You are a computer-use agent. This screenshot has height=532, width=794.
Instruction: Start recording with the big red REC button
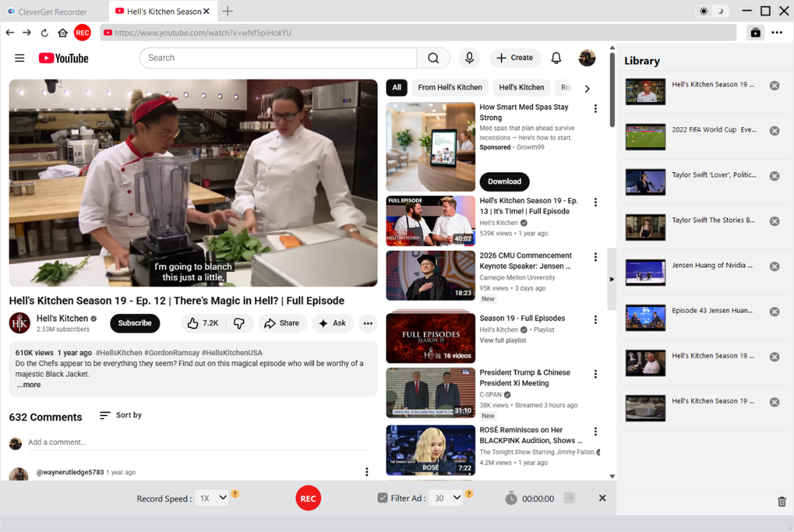[x=308, y=498]
